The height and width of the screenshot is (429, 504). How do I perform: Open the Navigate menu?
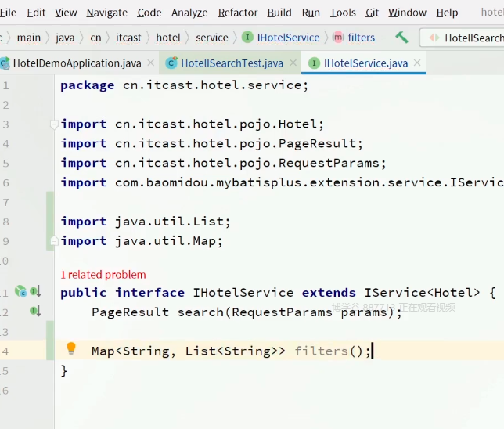tap(107, 13)
